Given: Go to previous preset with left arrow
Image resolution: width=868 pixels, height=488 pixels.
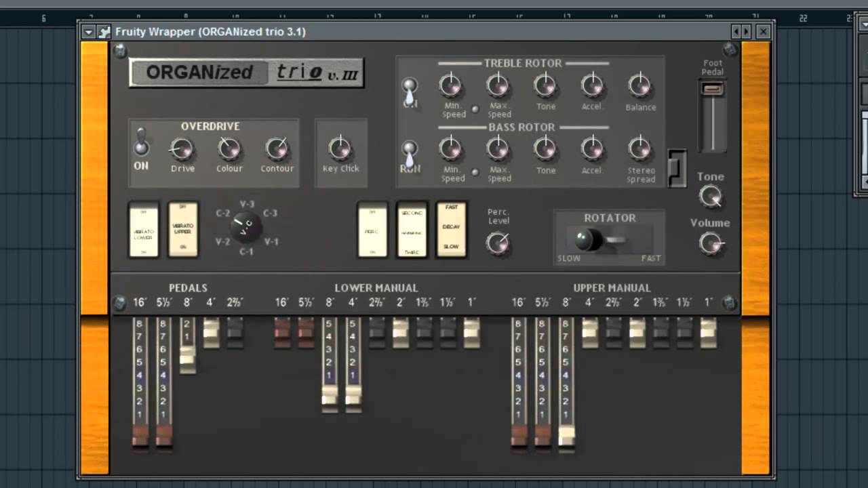Looking at the screenshot, I should pos(736,32).
